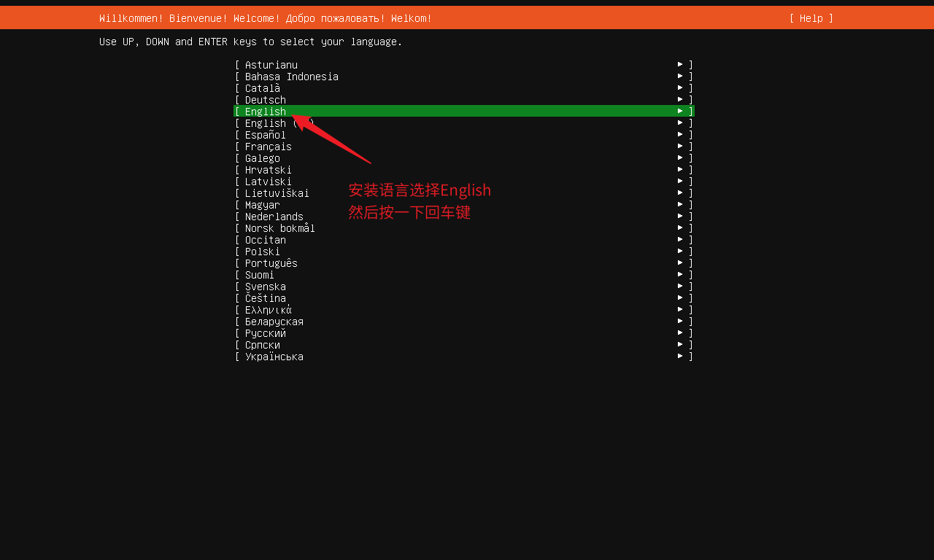The height and width of the screenshot is (560, 934).
Task: Choose Русский as the installer language
Action: (266, 333)
